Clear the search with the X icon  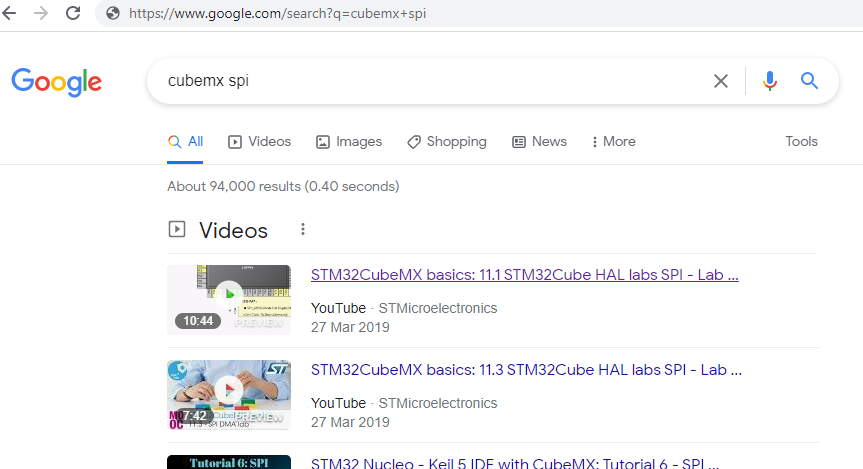point(720,81)
